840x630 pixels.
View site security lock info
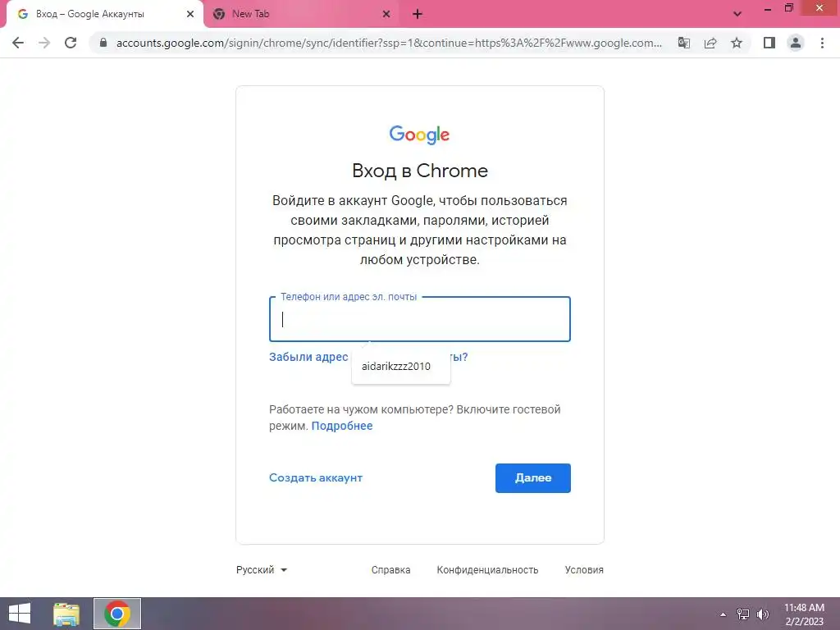click(103, 43)
